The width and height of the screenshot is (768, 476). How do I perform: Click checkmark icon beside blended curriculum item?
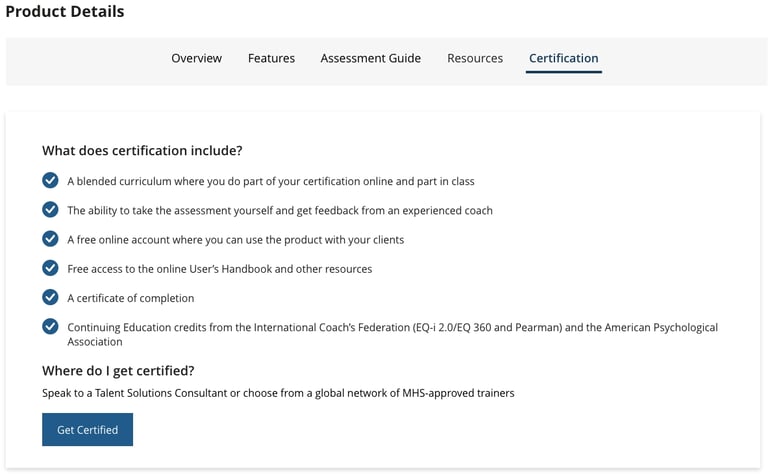point(50,181)
